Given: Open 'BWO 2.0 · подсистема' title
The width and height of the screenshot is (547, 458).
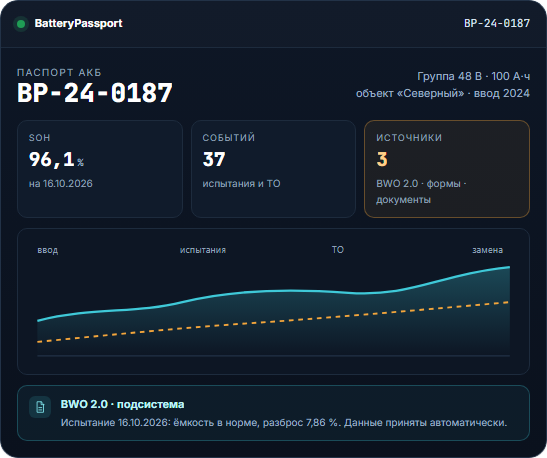Looking at the screenshot, I should (x=122, y=404).
